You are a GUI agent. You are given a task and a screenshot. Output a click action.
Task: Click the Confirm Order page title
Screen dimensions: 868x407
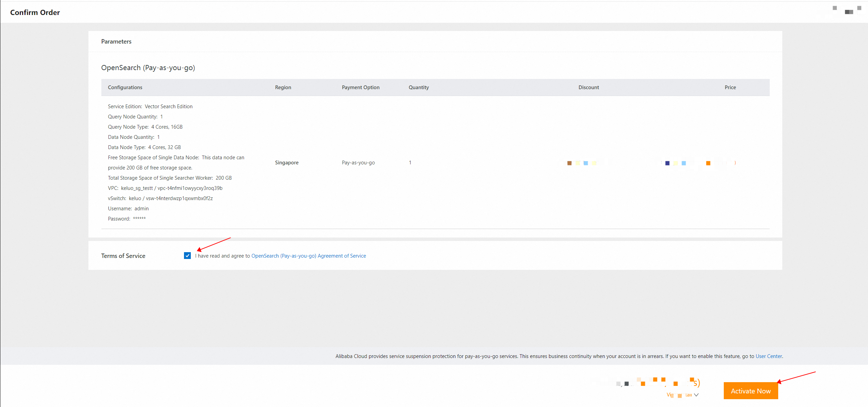(35, 13)
